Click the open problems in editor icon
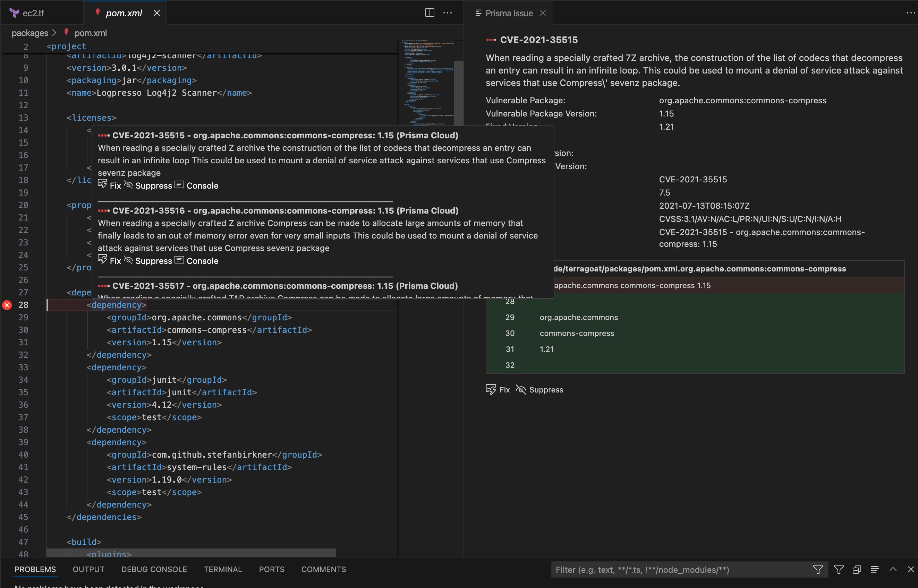This screenshot has height=588, width=918. 857,569
